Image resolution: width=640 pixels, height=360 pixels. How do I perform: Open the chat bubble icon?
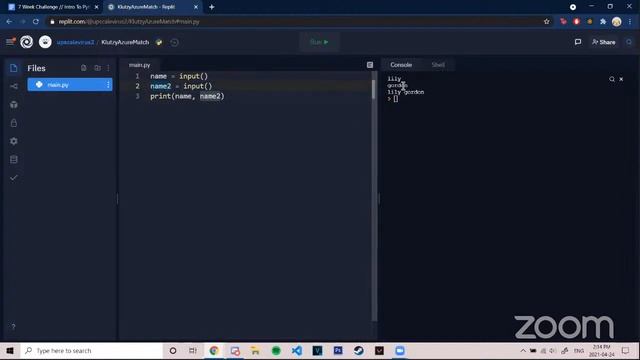tap(578, 42)
